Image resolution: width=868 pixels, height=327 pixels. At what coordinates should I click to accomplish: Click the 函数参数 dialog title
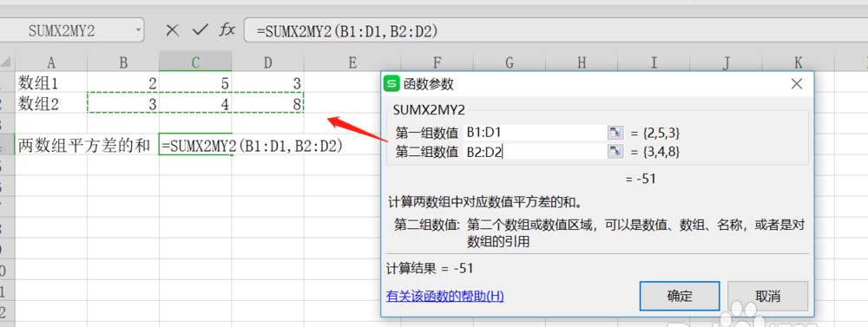pos(428,84)
